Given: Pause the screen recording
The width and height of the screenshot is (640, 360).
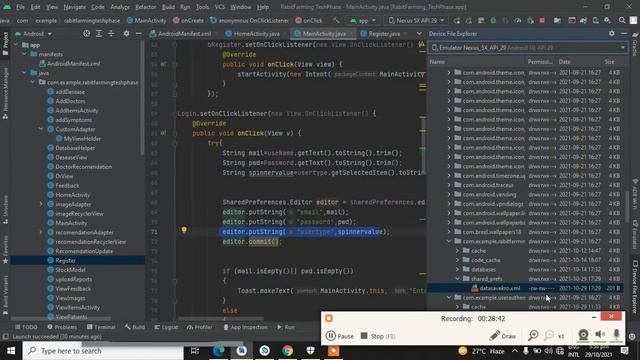Looking at the screenshot, I should [340, 336].
